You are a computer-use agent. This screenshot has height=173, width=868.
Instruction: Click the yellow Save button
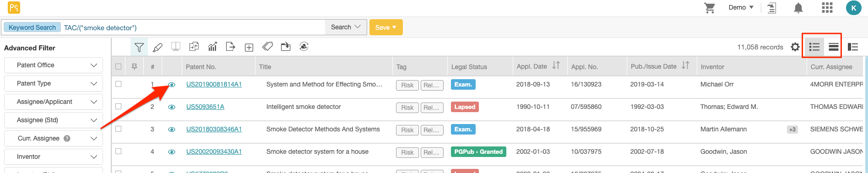(386, 27)
